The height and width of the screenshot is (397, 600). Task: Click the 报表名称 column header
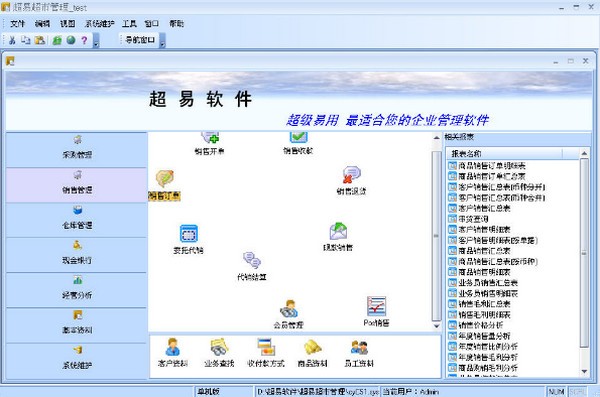point(505,154)
